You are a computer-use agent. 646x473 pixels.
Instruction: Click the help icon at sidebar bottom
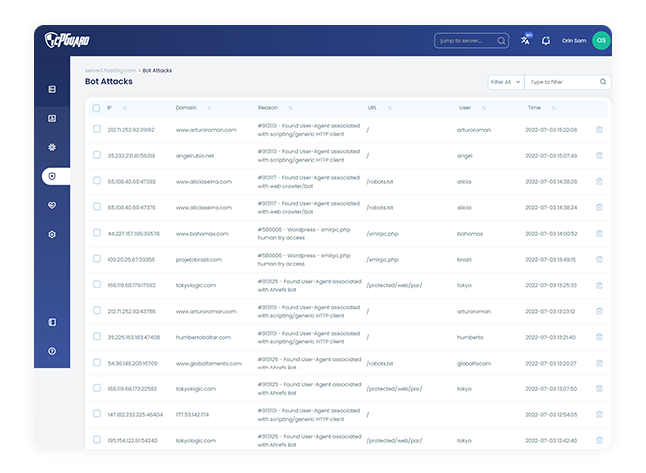coord(52,351)
